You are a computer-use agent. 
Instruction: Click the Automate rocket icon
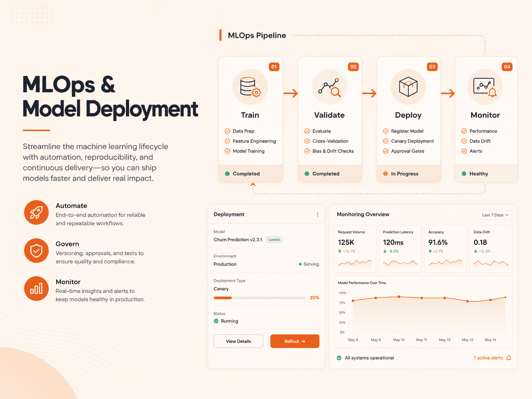[36, 212]
